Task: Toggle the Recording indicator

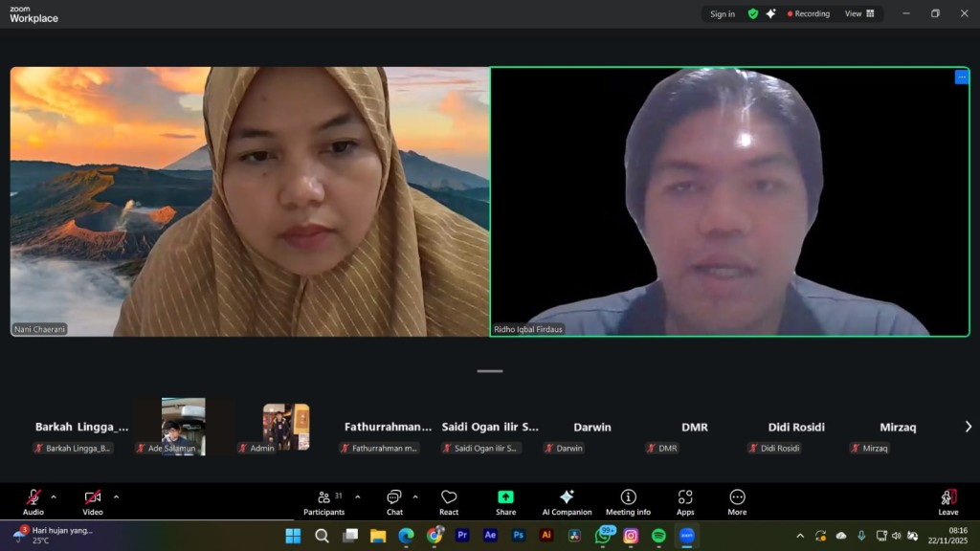Action: tap(807, 13)
